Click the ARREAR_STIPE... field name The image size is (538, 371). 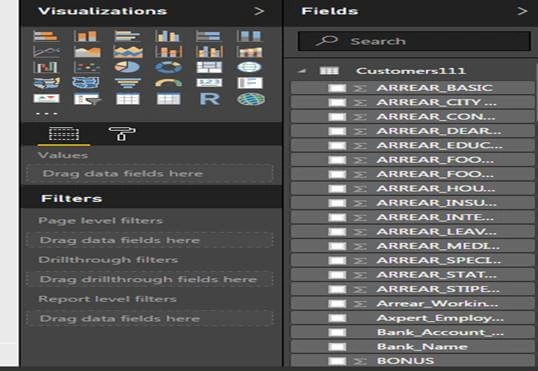438,289
